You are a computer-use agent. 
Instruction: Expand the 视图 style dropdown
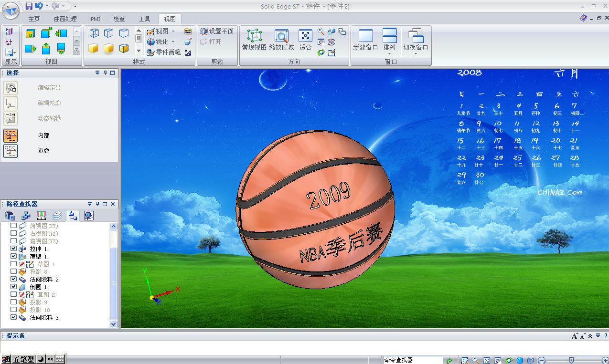click(x=173, y=31)
